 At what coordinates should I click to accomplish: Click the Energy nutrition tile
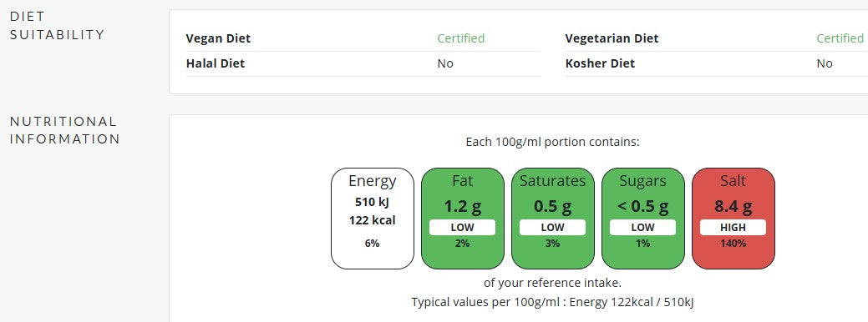(373, 219)
